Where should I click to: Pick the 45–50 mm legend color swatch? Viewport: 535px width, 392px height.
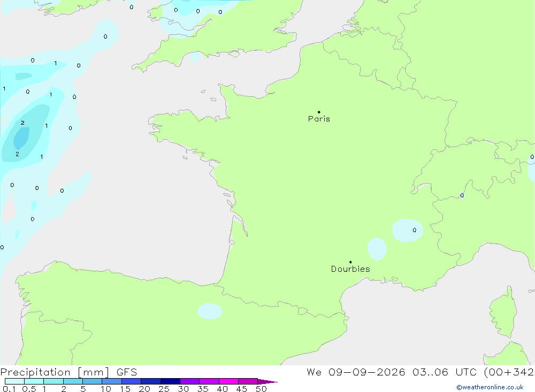248,381
